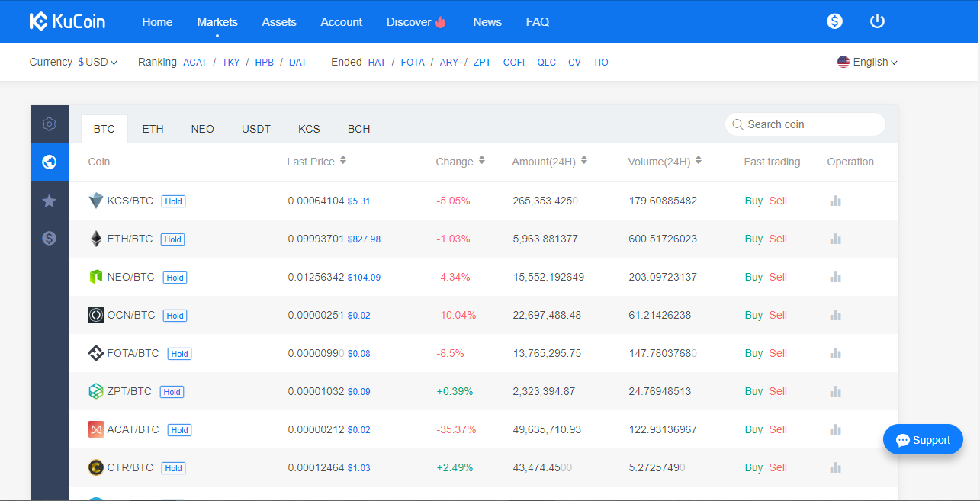Click the power logout icon
The width and height of the screenshot is (980, 501).
[x=877, y=21]
